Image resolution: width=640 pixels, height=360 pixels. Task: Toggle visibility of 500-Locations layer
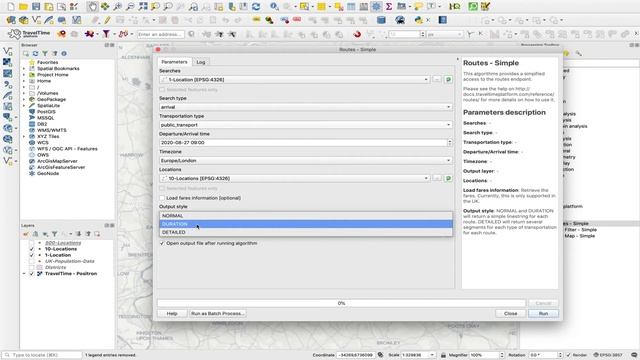point(31,243)
